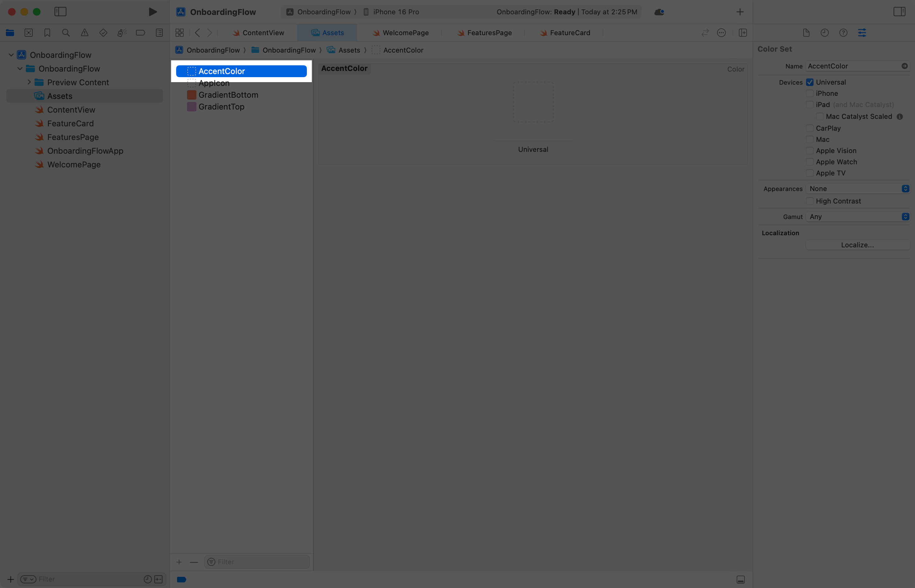The height and width of the screenshot is (588, 915).
Task: Click the Localize button
Action: coord(857,245)
